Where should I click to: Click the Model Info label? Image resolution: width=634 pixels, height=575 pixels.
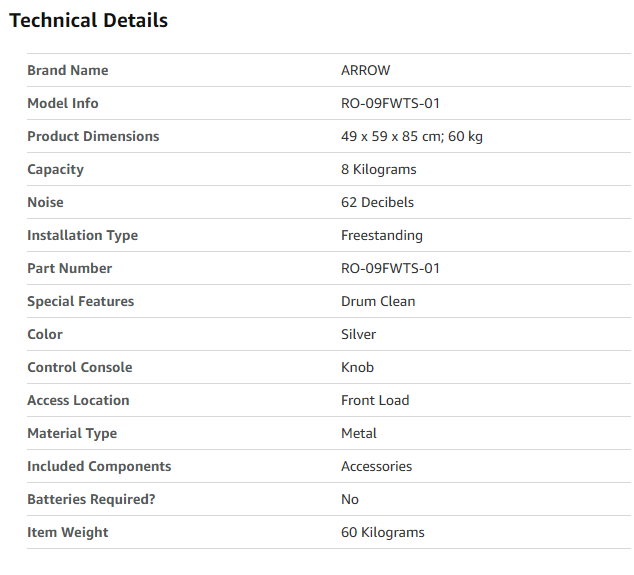click(x=63, y=103)
